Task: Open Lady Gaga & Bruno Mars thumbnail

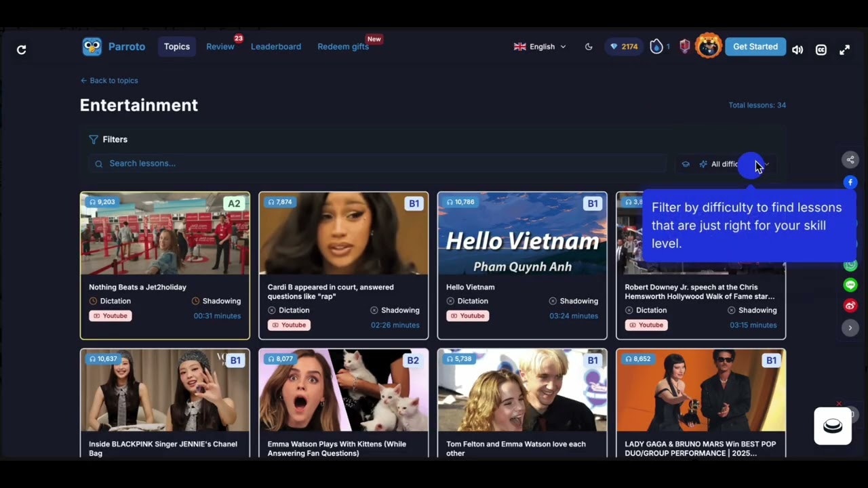Action: pyautogui.click(x=701, y=390)
